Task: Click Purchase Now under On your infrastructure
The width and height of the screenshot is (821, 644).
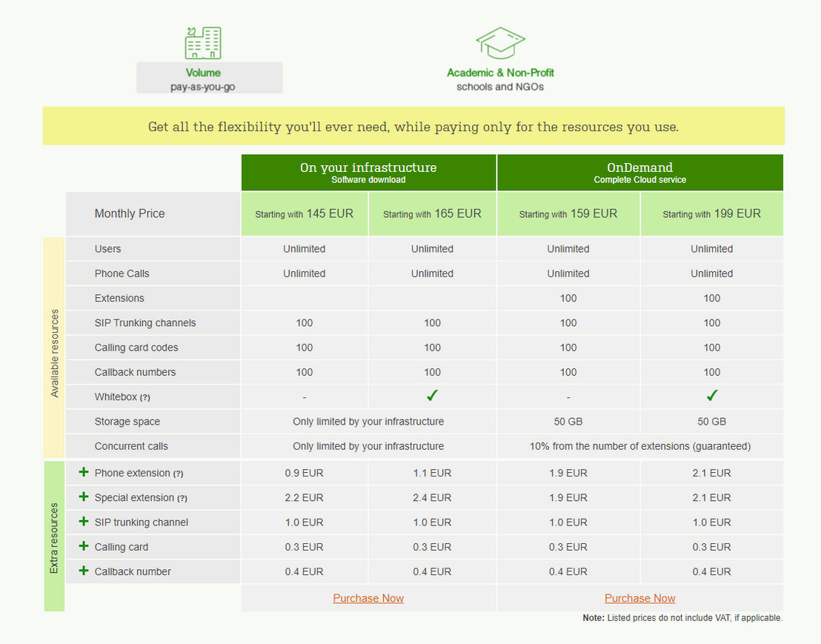Action: click(x=368, y=598)
